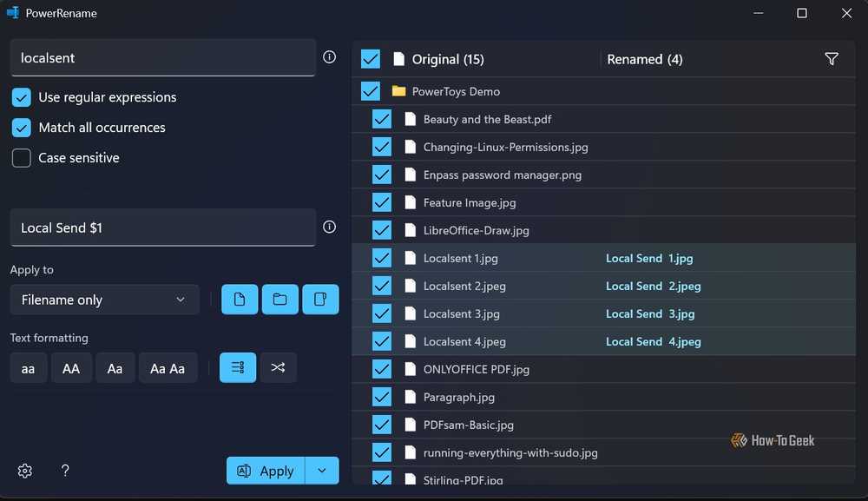868x501 pixels.
Task: Enable the Case sensitive checkbox
Action: (x=22, y=158)
